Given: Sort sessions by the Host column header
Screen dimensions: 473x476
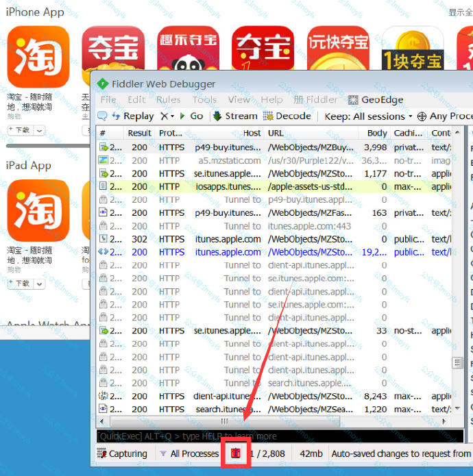Looking at the screenshot, I should point(225,133).
